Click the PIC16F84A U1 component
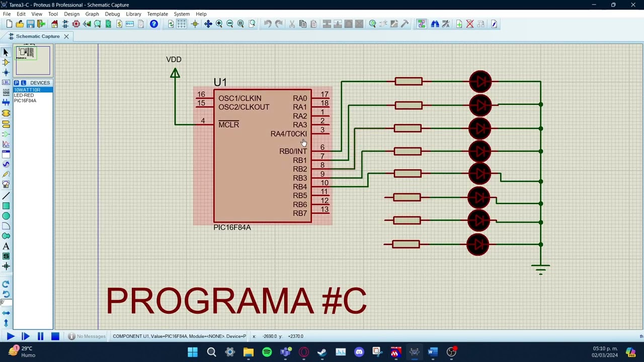Image resolution: width=644 pixels, height=362 pixels. [263, 156]
